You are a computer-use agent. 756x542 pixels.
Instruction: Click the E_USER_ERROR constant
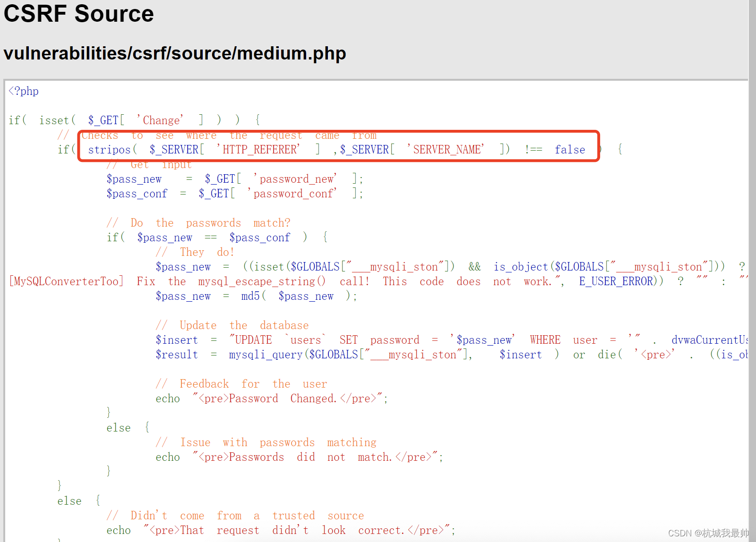coord(616,281)
